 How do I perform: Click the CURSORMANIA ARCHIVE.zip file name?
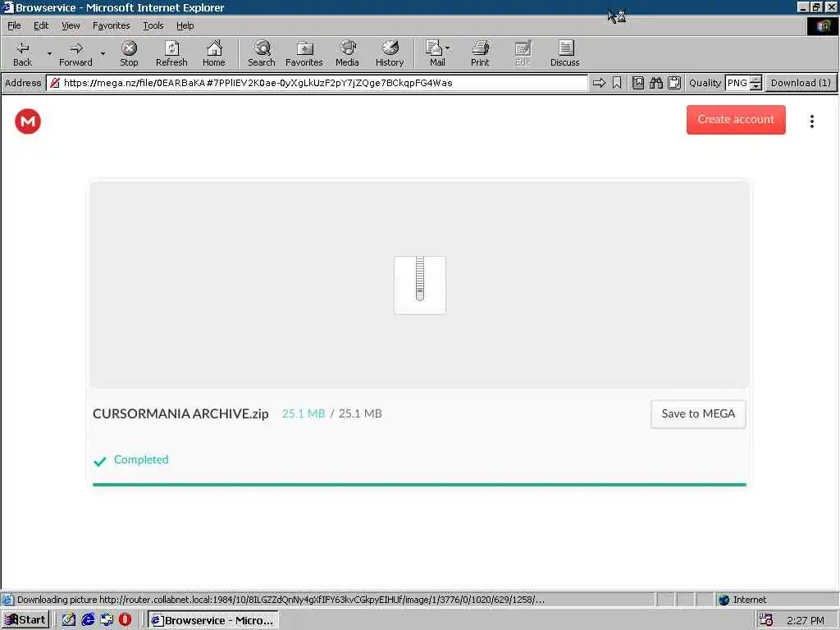pos(180,413)
